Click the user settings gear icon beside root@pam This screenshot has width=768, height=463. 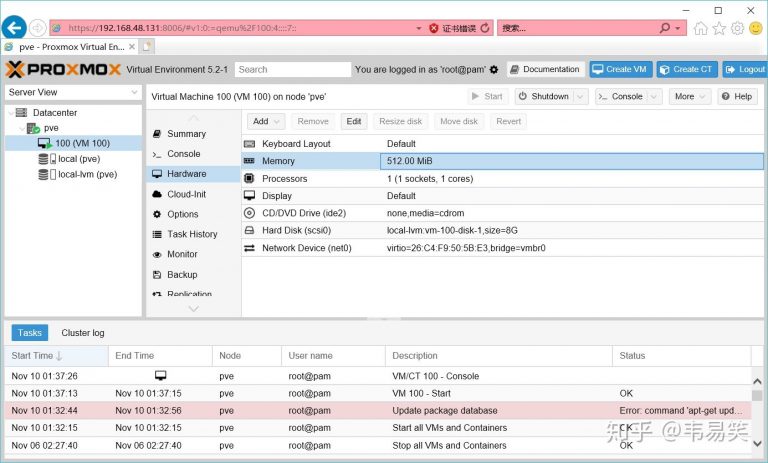[494, 70]
